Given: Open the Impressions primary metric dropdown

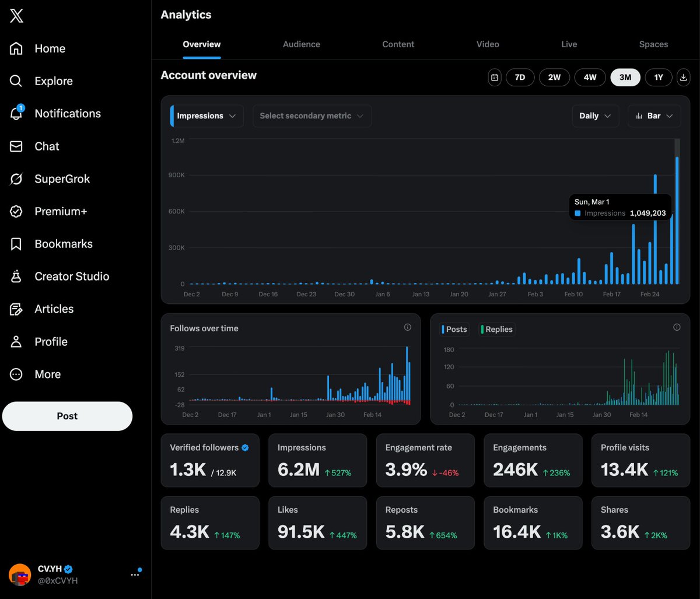Looking at the screenshot, I should point(206,116).
